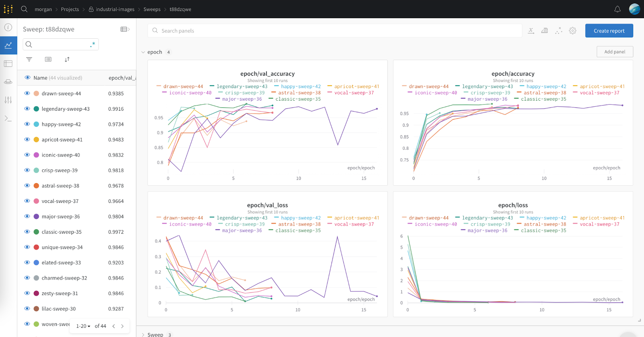Hide run astral-sweep-38
Viewport: 644px width, 337px height.
27,186
